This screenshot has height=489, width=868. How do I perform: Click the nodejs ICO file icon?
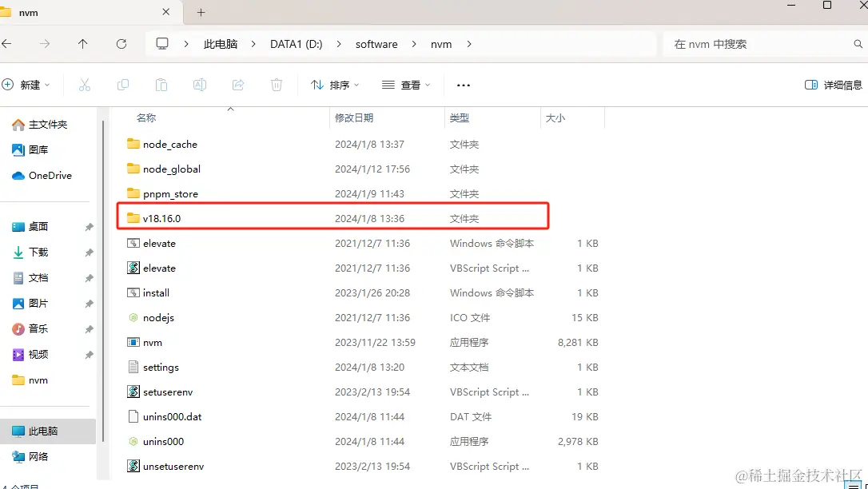click(133, 317)
